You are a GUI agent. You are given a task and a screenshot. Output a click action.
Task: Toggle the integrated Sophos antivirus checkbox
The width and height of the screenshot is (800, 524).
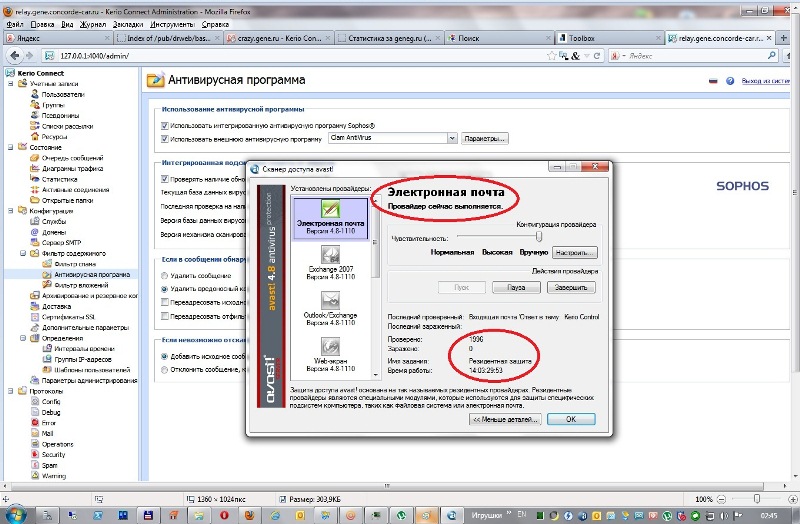[x=166, y=125]
